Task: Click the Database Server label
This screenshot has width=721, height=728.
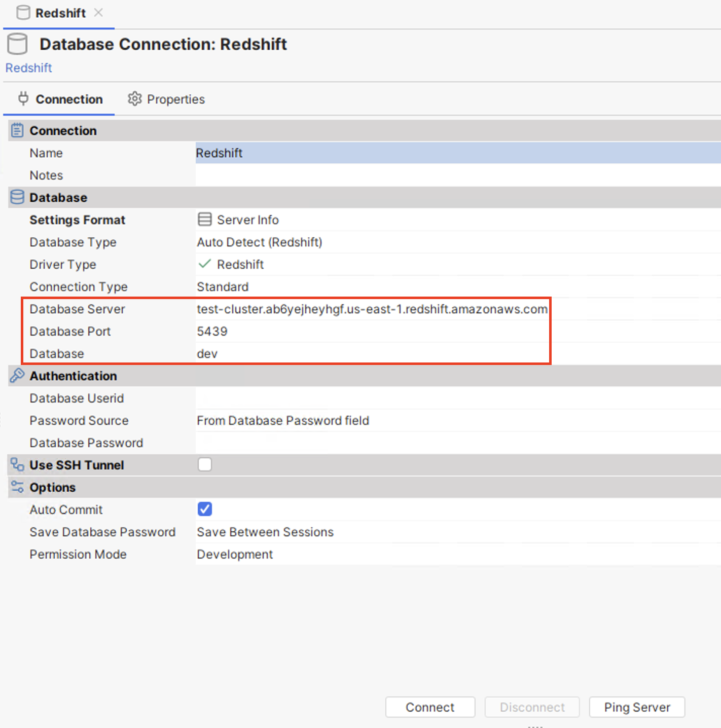Action: (77, 309)
